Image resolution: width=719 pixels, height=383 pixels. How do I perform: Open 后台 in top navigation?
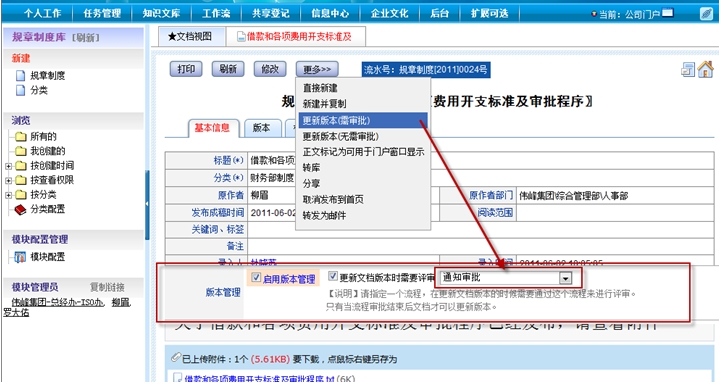point(439,13)
